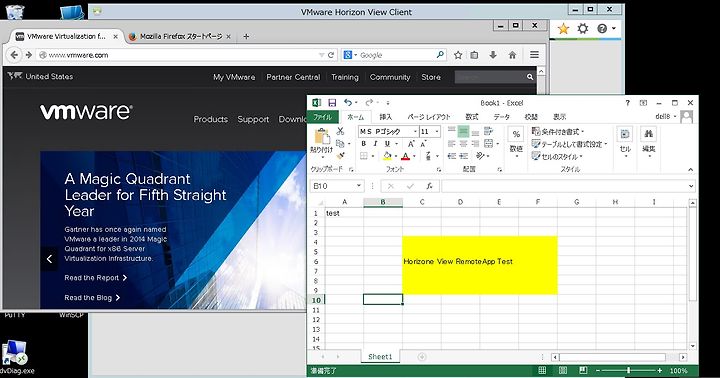Show Horizon View Client favorites star

[563, 29]
